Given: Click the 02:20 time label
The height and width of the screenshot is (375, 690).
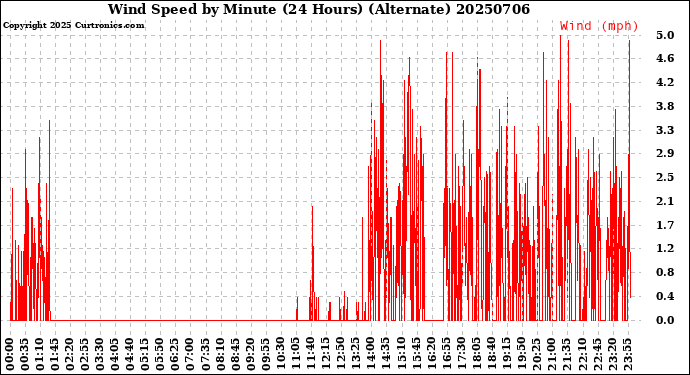Looking at the screenshot, I should 70,355.
